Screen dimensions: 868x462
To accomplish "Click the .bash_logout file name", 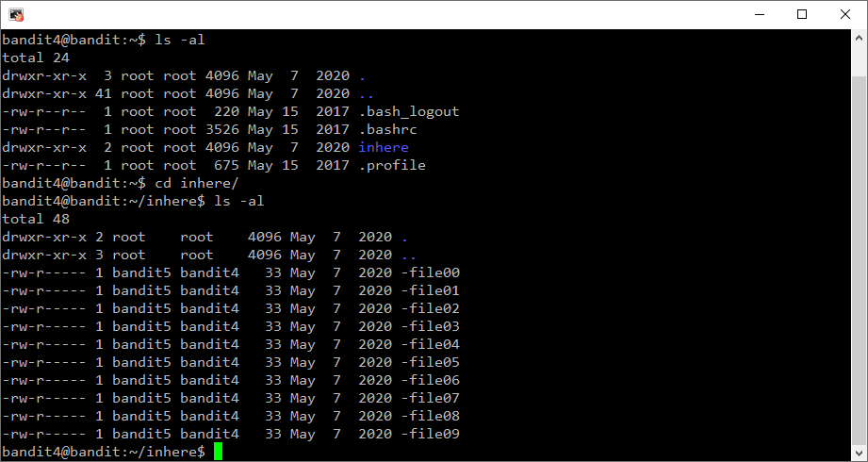I will tap(409, 112).
